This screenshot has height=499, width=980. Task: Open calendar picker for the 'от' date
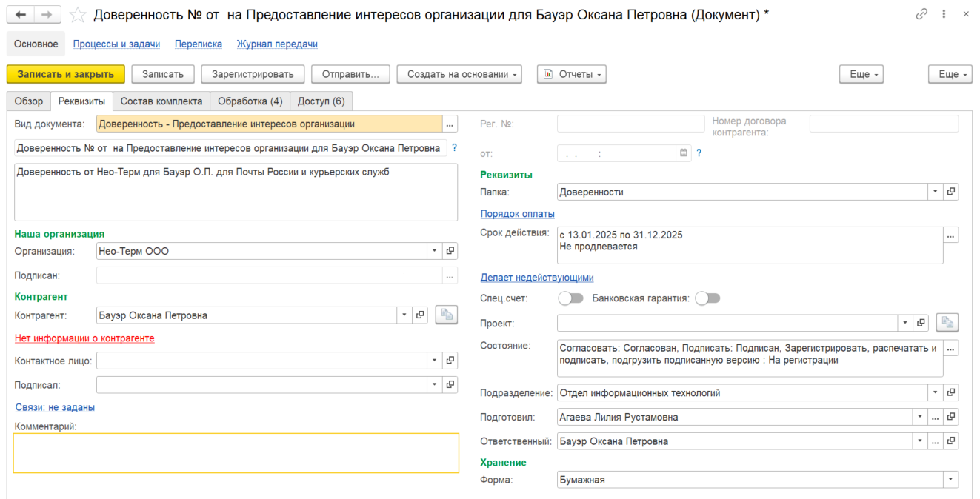pyautogui.click(x=684, y=153)
